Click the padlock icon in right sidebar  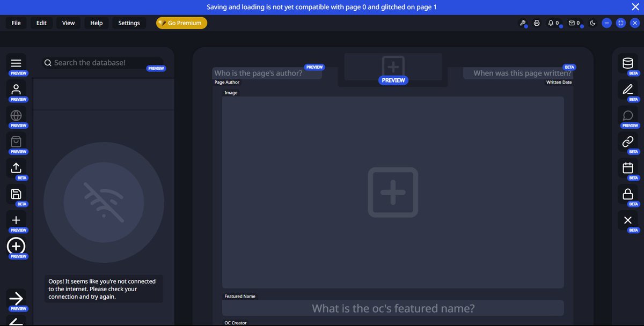click(628, 194)
